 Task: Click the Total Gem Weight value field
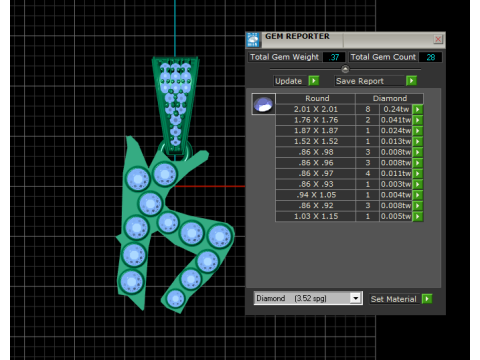pos(334,57)
